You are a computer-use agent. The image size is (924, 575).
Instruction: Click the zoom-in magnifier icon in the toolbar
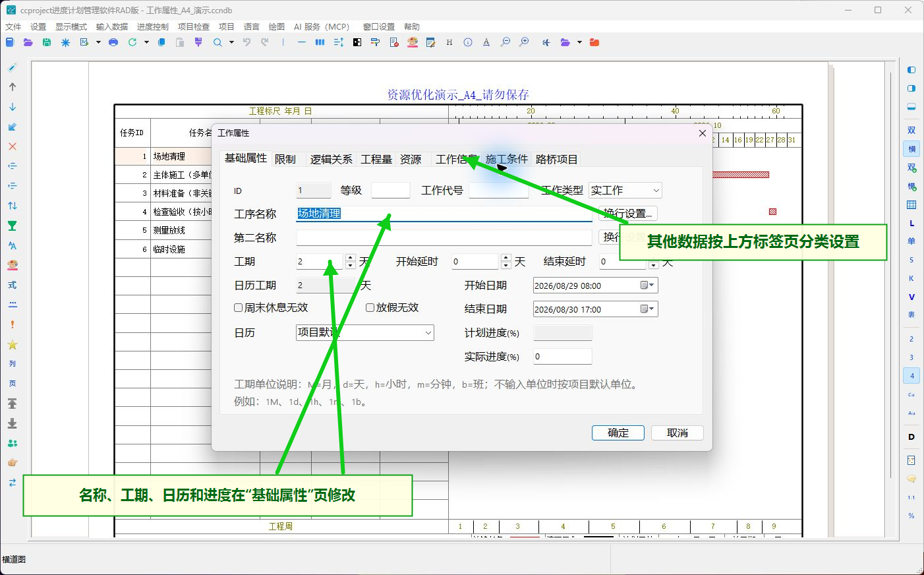pos(524,42)
